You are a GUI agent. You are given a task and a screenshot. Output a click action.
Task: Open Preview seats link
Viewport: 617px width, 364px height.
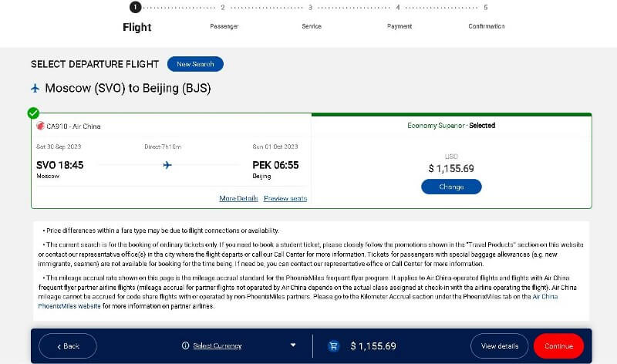click(285, 198)
